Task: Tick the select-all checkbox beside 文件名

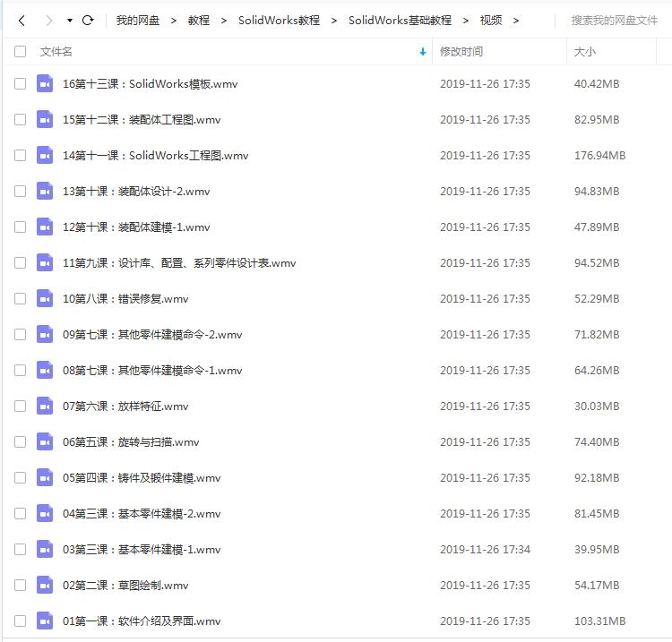Action: pyautogui.click(x=20, y=51)
